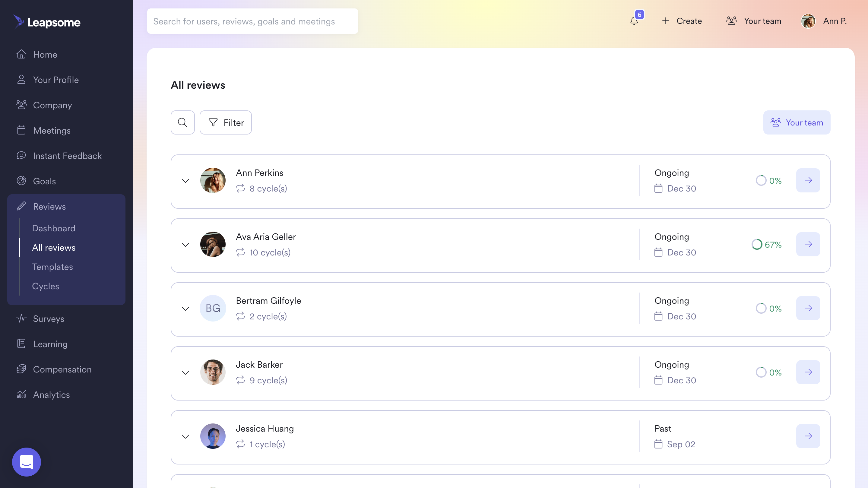Select All reviews subitem

(x=54, y=247)
